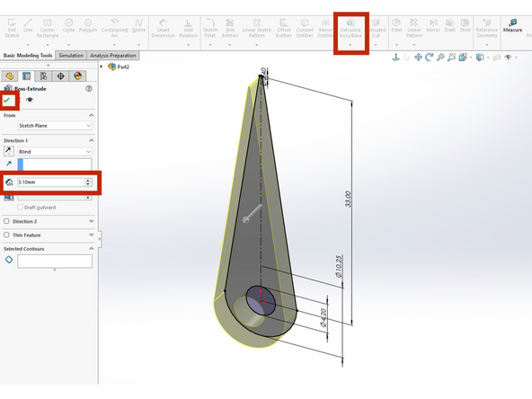The width and height of the screenshot is (532, 399).
Task: Click the Convert Entities tool
Action: pos(305,28)
